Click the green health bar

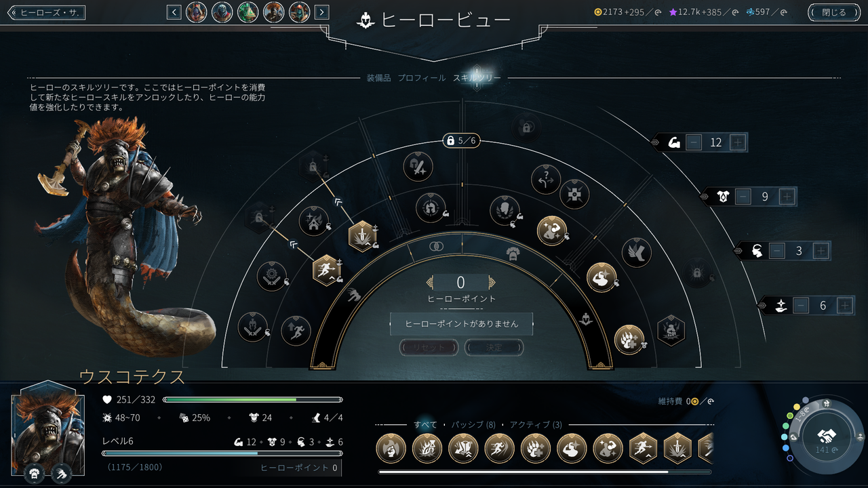pos(252,400)
